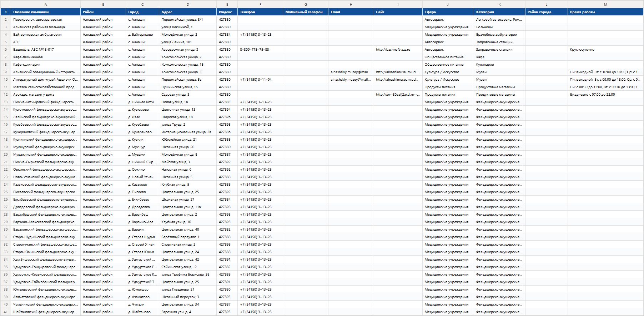The width and height of the screenshot is (644, 322).
Task: Click the 'Адрес' header cell
Action: pos(188,12)
